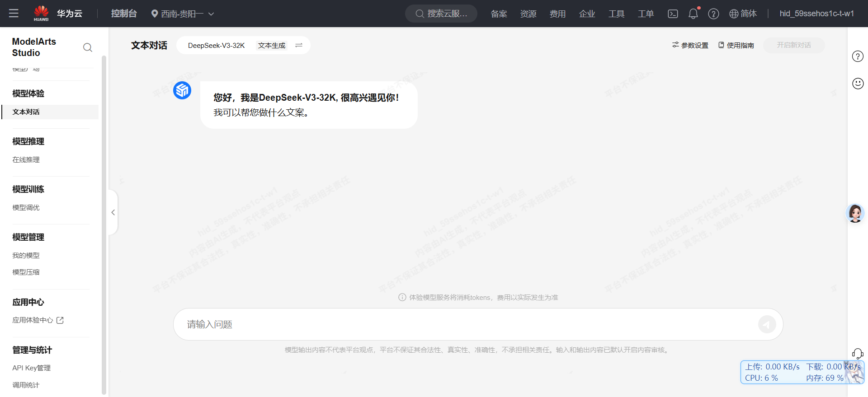Click the info icon beside the tokens notice

[x=402, y=297]
